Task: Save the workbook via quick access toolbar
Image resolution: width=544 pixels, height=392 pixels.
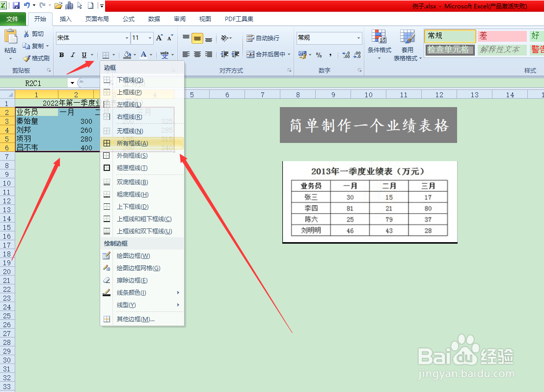Action: point(16,5)
